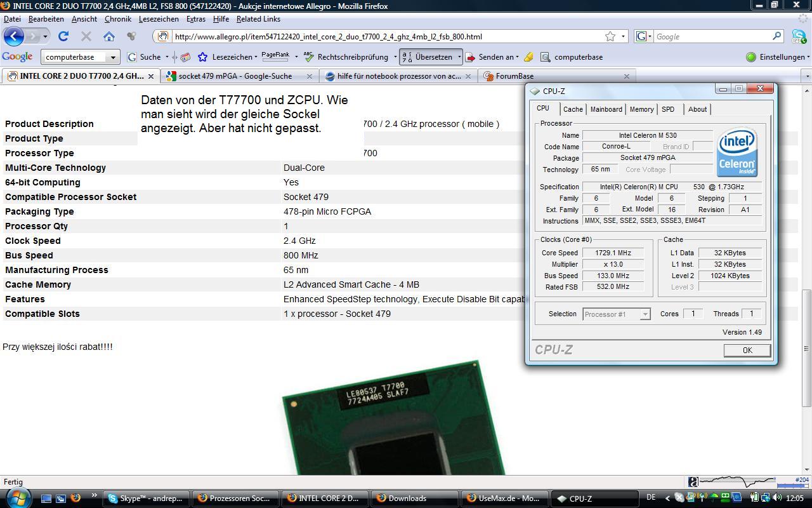Open the Related Links menu
This screenshot has height=508, width=812.
pos(258,19)
